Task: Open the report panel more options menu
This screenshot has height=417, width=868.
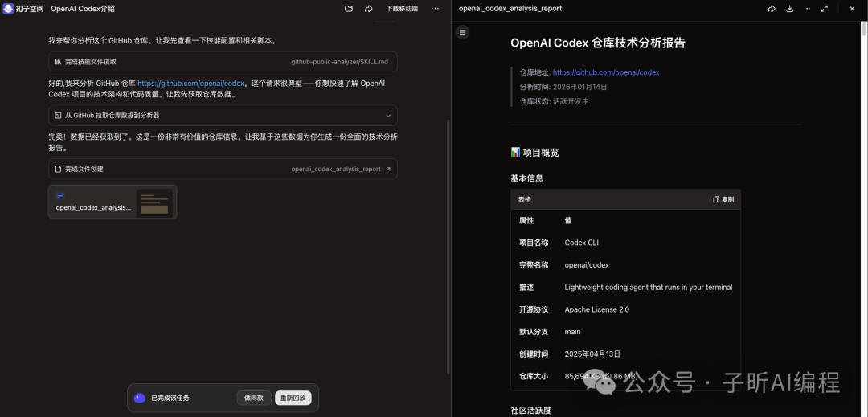Action: (x=806, y=9)
